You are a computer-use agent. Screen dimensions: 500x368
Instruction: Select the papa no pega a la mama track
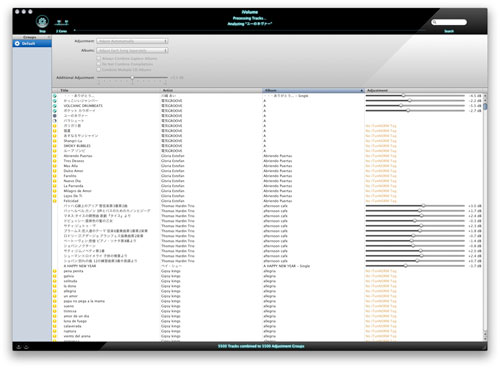pos(84,301)
